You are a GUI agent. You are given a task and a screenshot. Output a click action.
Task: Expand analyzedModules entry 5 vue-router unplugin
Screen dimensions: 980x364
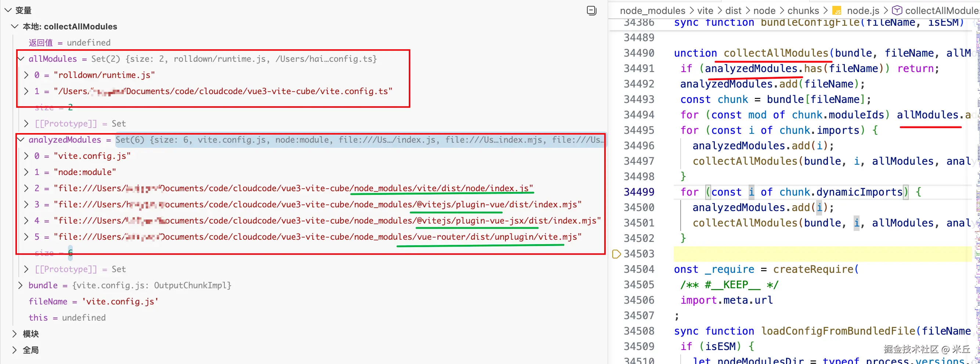[26, 237]
